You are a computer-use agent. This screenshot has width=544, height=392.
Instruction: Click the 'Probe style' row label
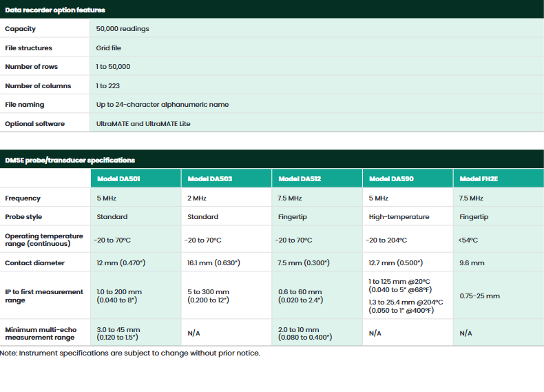pyautogui.click(x=25, y=216)
